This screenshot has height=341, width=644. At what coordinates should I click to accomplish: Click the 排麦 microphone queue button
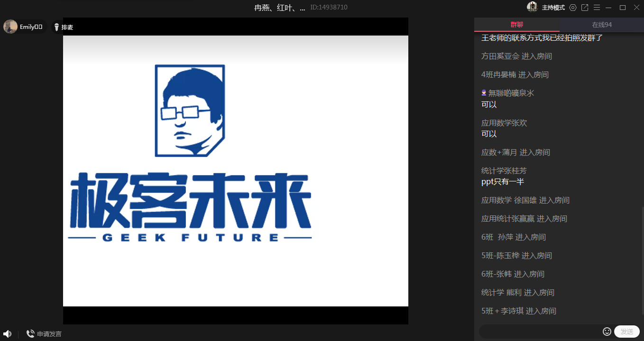click(63, 27)
